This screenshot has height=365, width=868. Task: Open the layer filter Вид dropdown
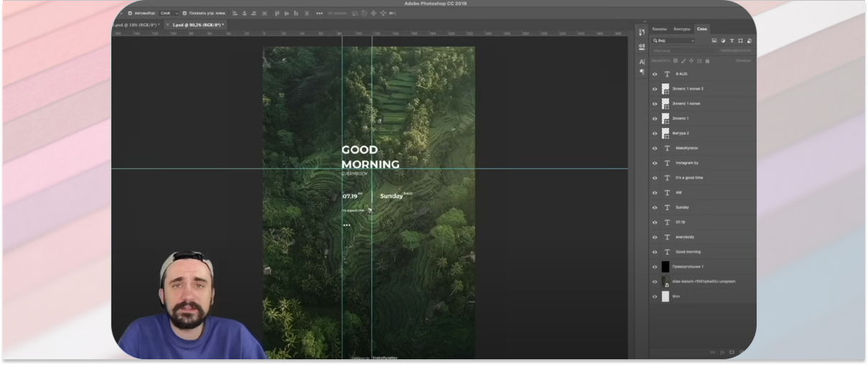coord(673,40)
